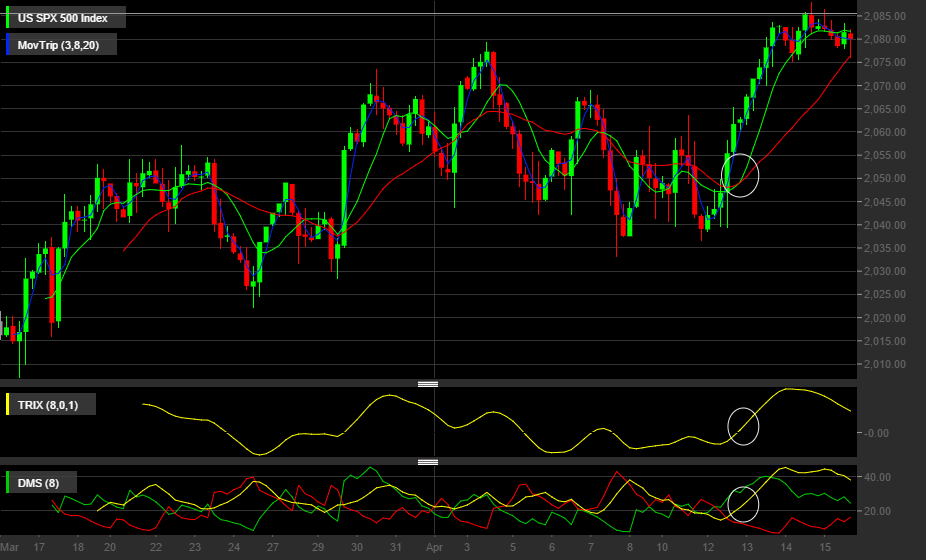Click the white circle in the DMS panel
The image size is (926, 560).
point(743,504)
